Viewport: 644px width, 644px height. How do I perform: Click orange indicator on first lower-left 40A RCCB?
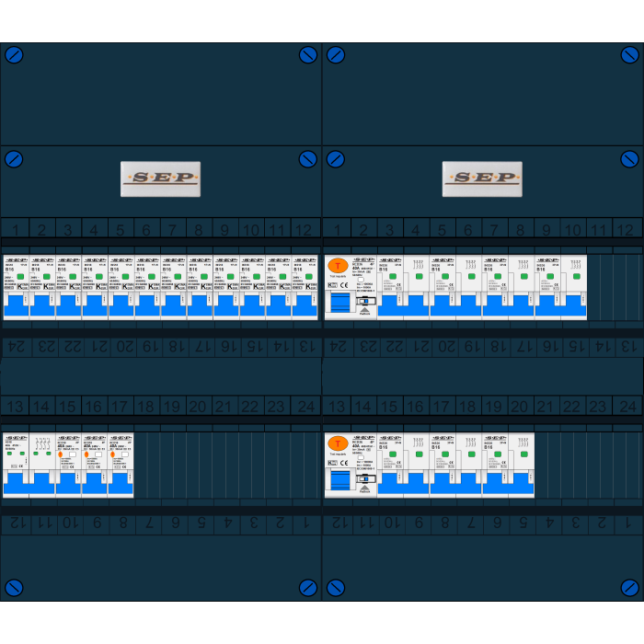pos(61,454)
